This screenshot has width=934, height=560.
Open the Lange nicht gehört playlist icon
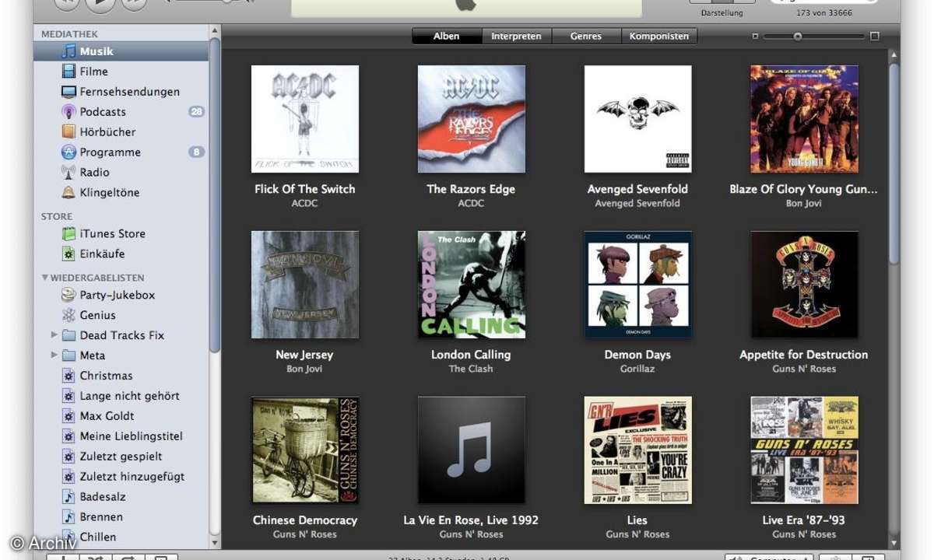point(68,396)
